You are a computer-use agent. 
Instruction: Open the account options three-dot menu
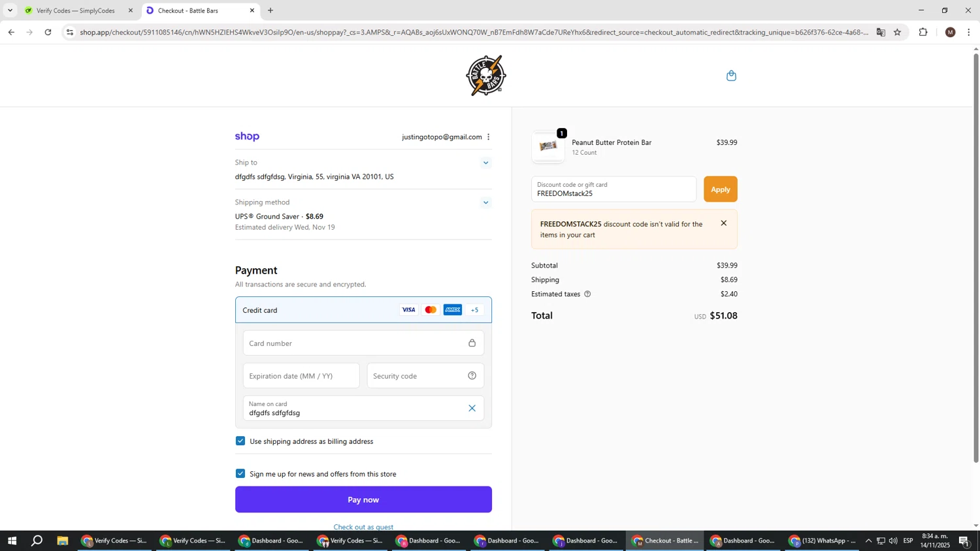pyautogui.click(x=488, y=137)
